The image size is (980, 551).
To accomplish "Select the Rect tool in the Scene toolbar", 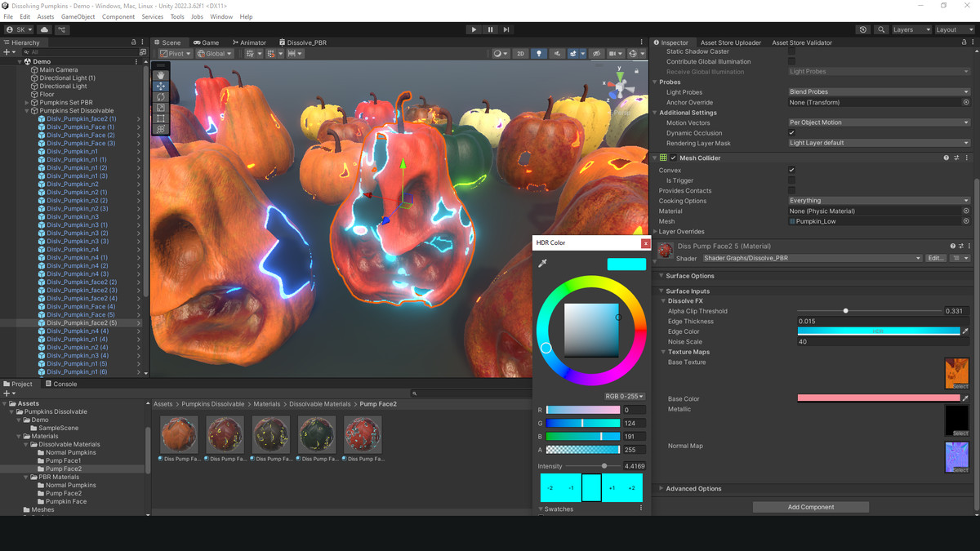I will click(x=160, y=118).
